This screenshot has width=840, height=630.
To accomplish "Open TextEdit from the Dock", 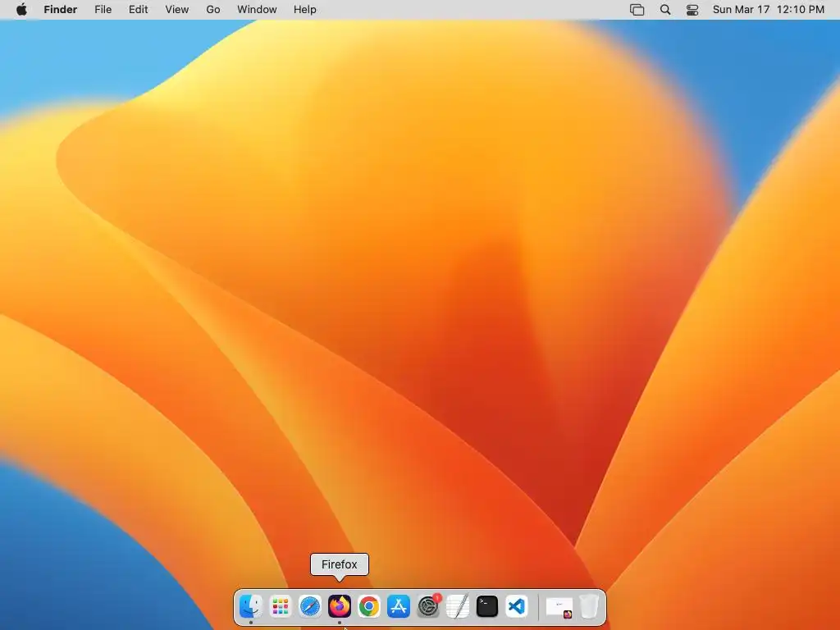I will point(458,606).
